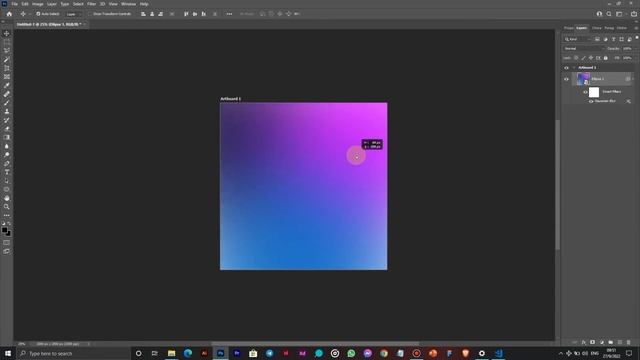Open the Search icon at top right
Image resolution: width=640 pixels, height=360 pixels.
tap(609, 14)
